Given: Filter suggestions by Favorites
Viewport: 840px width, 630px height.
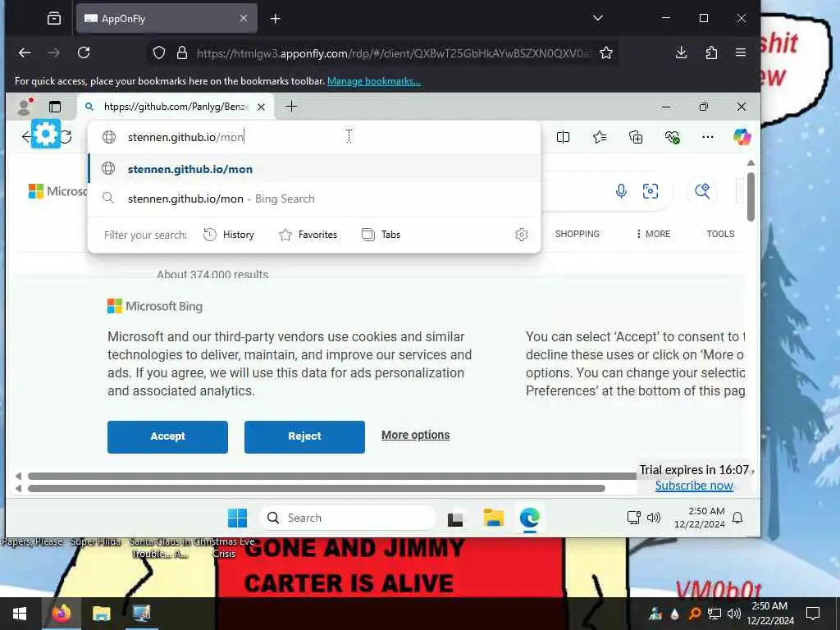Looking at the screenshot, I should tap(308, 235).
